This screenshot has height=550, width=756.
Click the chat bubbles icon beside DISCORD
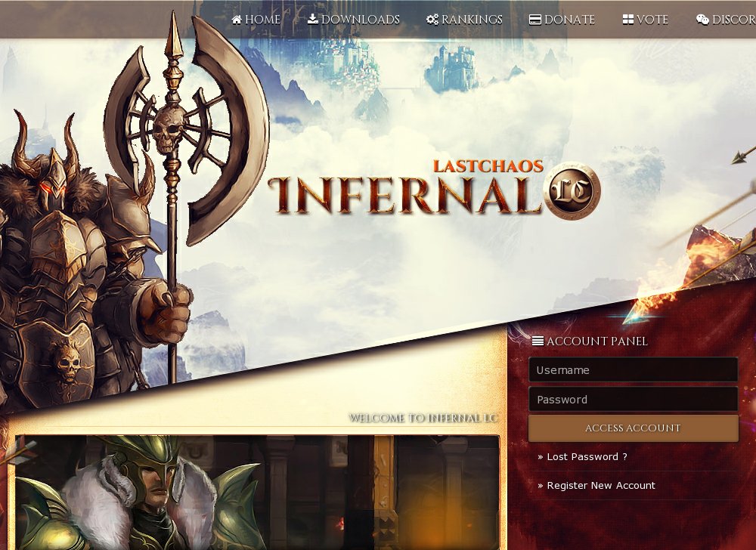tap(702, 20)
